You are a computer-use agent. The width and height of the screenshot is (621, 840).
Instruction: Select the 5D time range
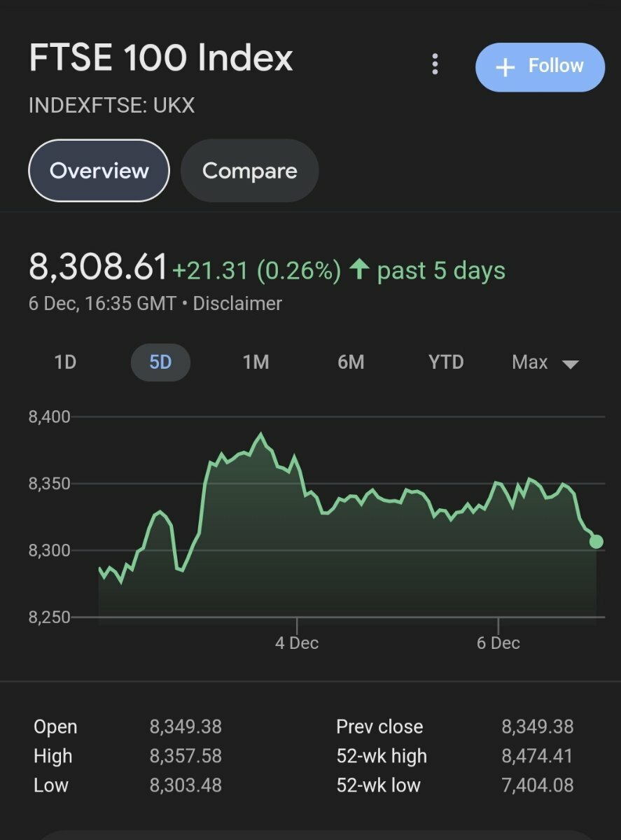[160, 362]
